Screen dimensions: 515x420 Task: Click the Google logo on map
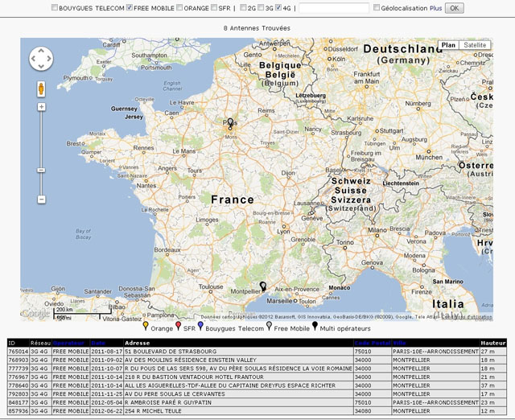coord(35,314)
